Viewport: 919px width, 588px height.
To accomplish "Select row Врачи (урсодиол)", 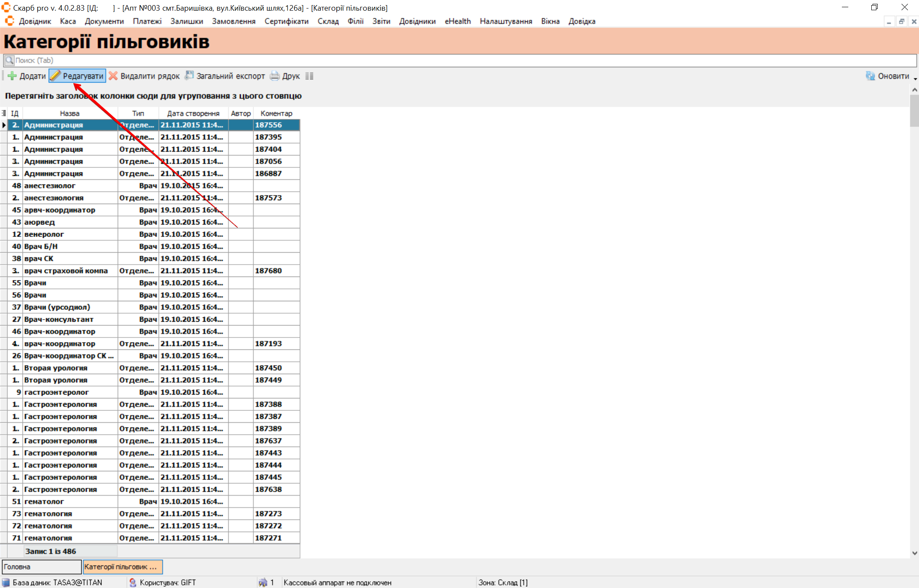I will coord(57,307).
